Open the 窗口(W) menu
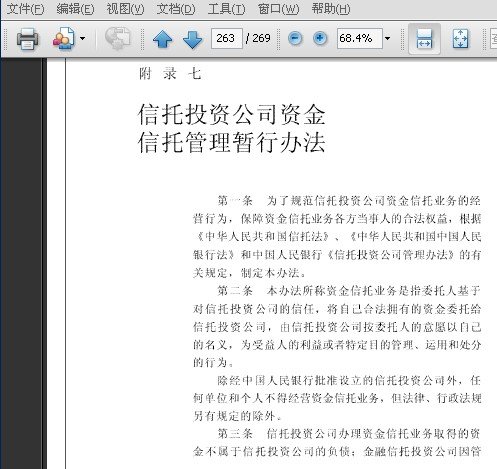Image resolution: width=497 pixels, height=469 pixels. [278, 9]
